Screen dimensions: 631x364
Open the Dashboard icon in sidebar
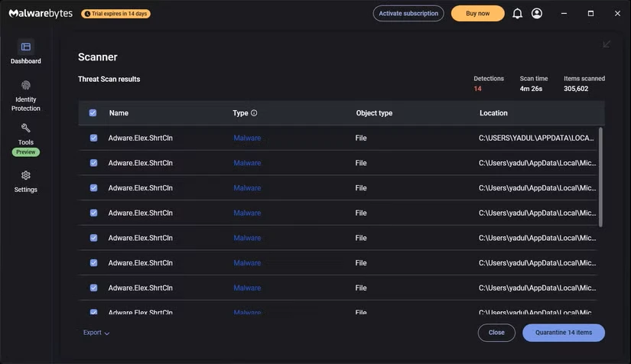pos(25,47)
